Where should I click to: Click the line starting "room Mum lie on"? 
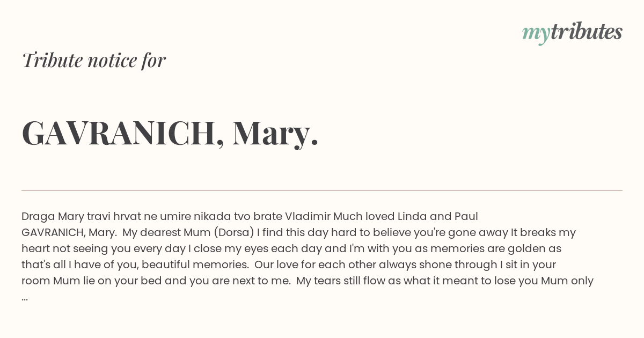tap(308, 281)
